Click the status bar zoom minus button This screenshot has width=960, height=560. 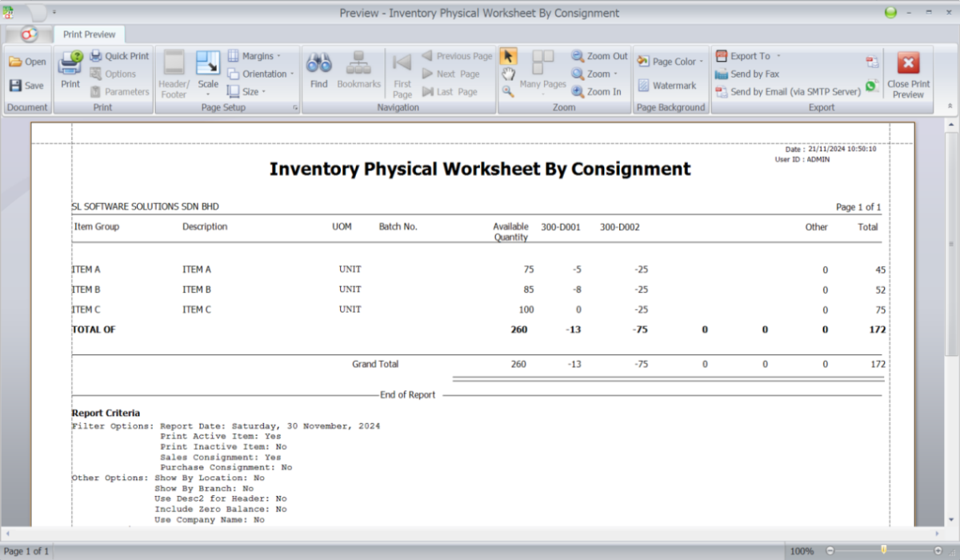click(830, 551)
